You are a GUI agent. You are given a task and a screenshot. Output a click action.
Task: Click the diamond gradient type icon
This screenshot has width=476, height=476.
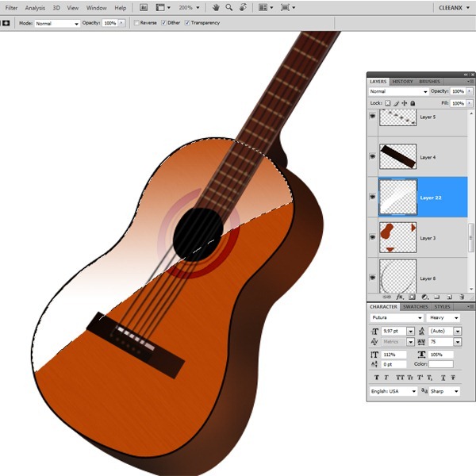click(x=6, y=23)
